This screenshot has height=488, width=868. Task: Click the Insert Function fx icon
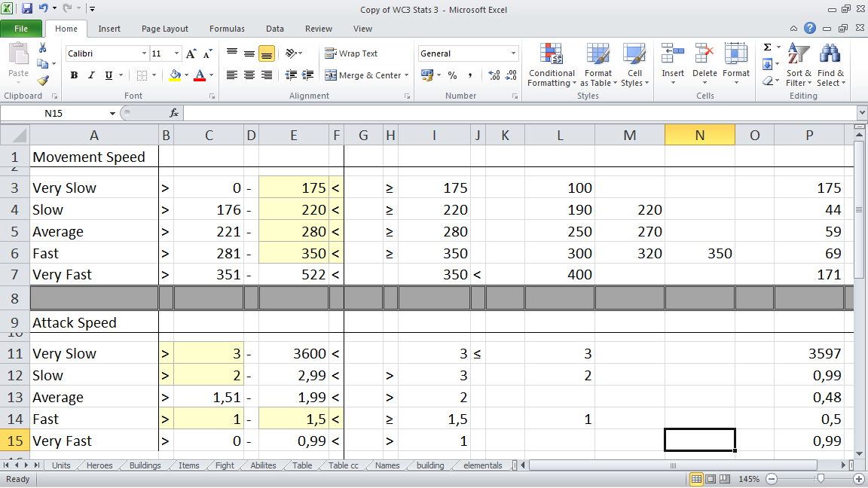click(x=174, y=113)
